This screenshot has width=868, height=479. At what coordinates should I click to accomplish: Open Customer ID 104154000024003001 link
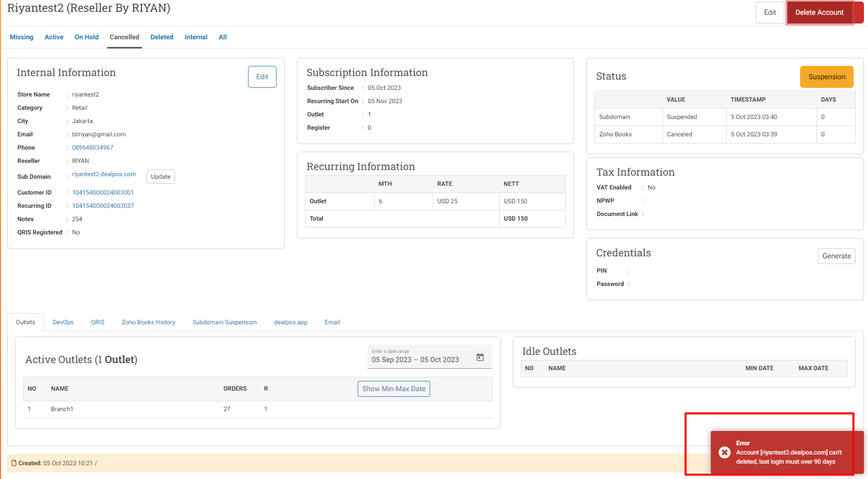[x=103, y=193]
